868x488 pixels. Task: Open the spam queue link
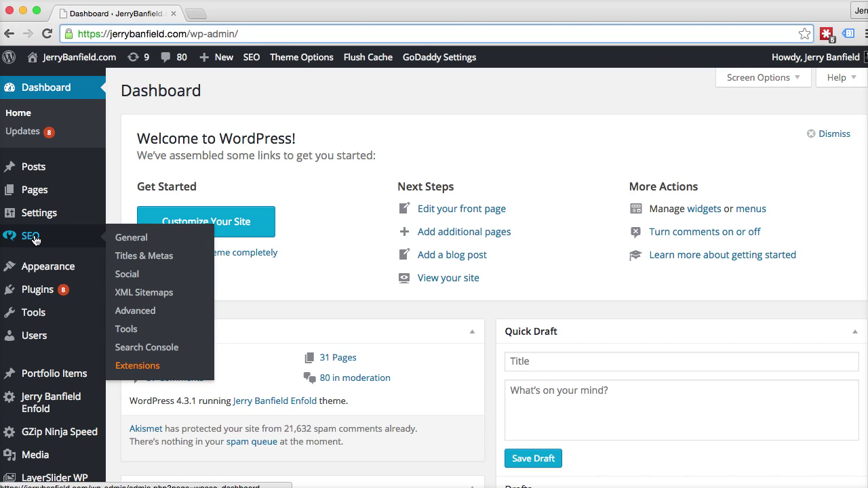click(252, 441)
